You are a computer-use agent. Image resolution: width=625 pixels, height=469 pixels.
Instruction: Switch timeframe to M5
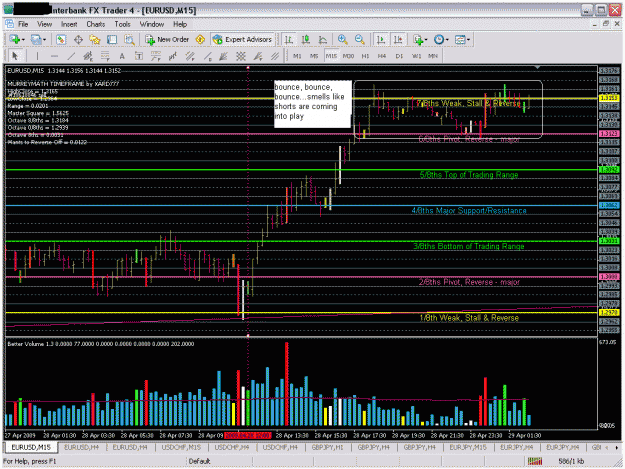pyautogui.click(x=314, y=56)
